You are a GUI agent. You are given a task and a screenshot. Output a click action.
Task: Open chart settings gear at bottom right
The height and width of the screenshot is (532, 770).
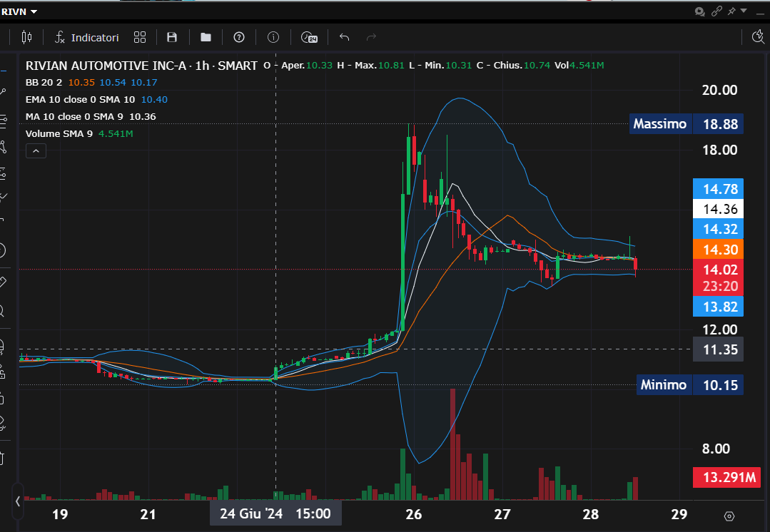(x=729, y=516)
